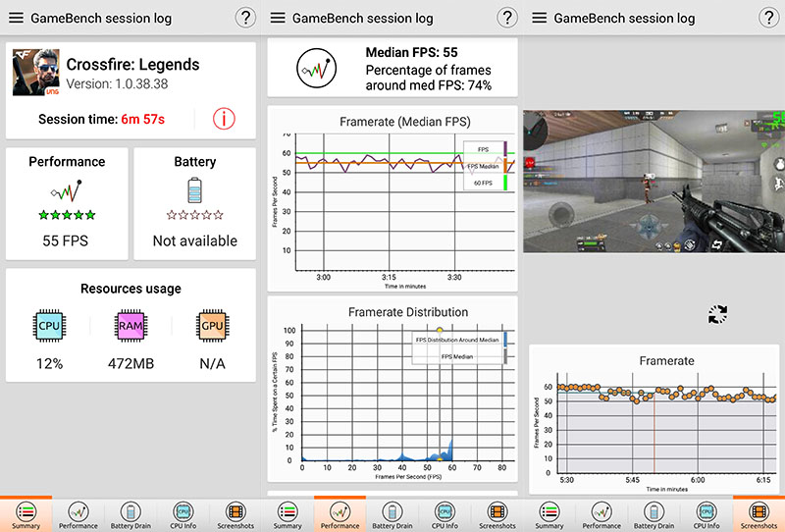This screenshot has width=785, height=532.
Task: Tap the refresh arrows icon below screenshot
Action: [717, 315]
